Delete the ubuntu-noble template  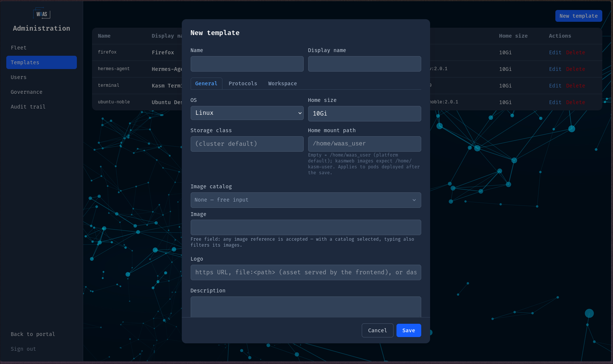point(575,102)
